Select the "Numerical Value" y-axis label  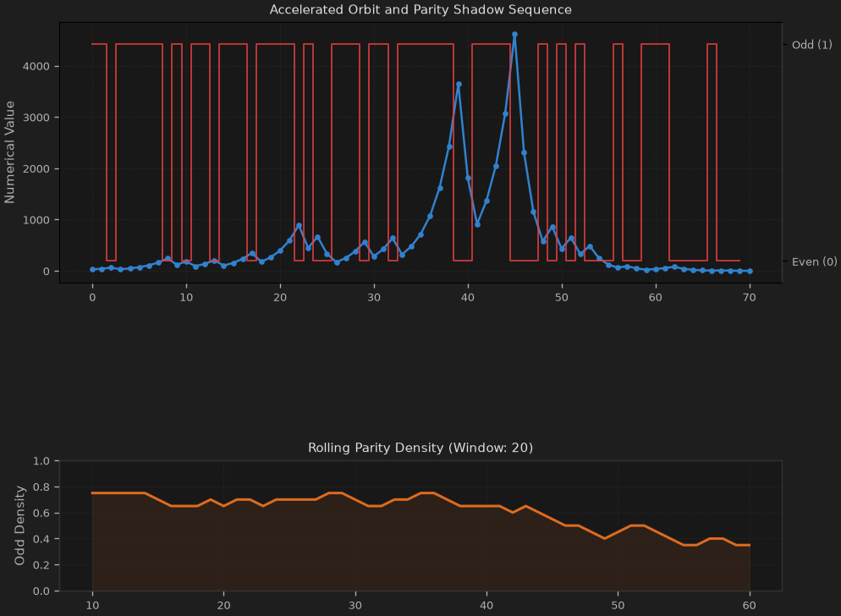click(x=9, y=152)
